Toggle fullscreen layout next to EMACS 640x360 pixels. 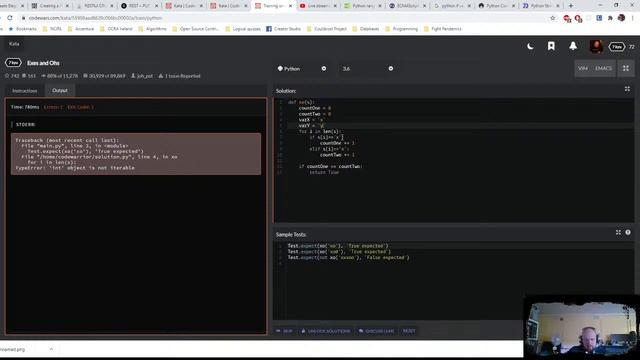coord(626,68)
